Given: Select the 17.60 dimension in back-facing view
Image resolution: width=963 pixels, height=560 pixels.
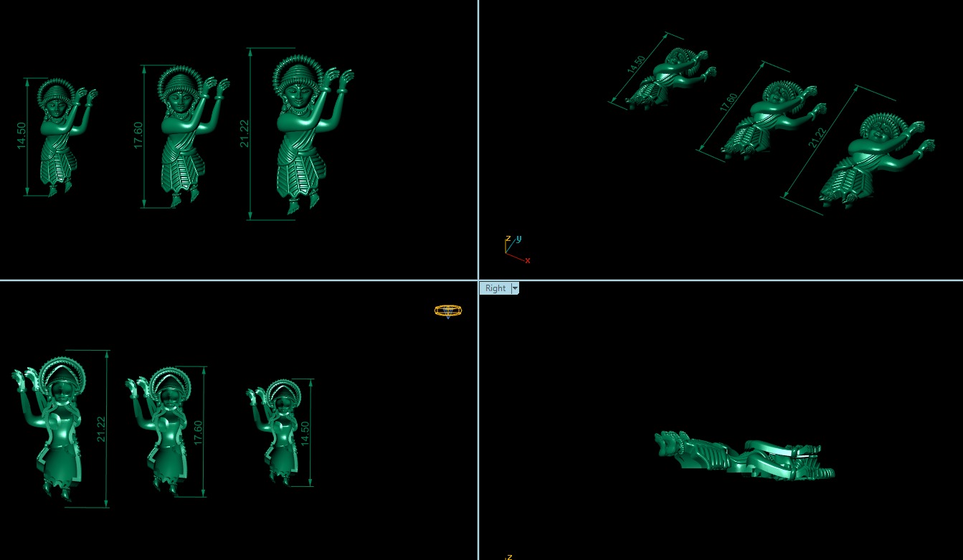Looking at the screenshot, I should [199, 432].
